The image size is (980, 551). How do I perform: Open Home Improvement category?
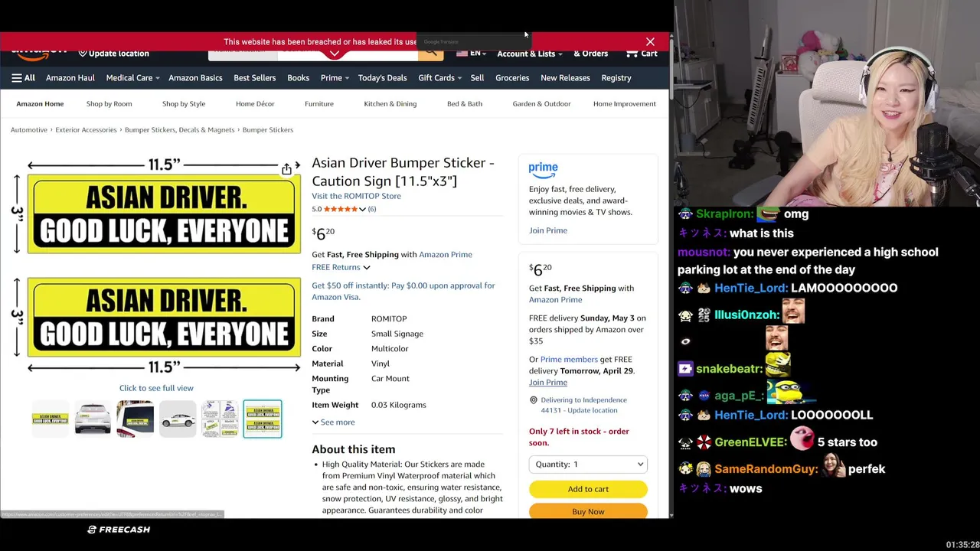pyautogui.click(x=625, y=104)
